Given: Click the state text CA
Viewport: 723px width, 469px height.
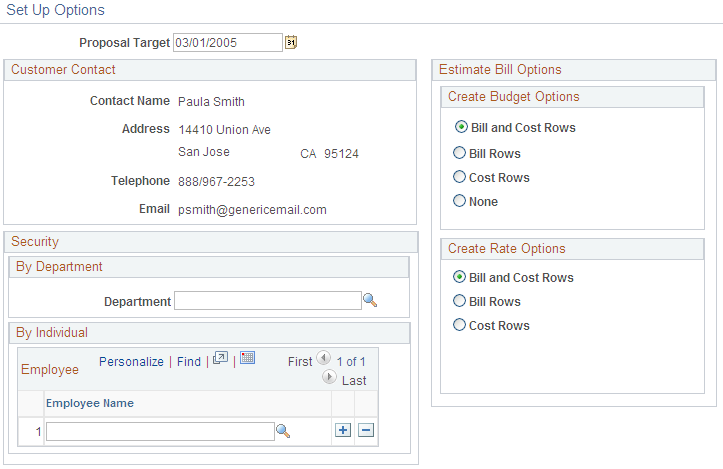Looking at the screenshot, I should 308,154.
